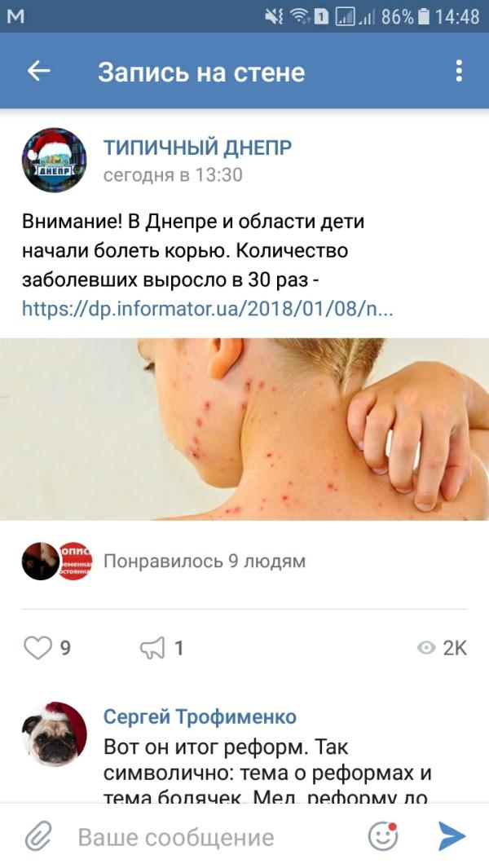Tap the repost megaphone icon
This screenshot has width=489, height=868.
point(152,648)
